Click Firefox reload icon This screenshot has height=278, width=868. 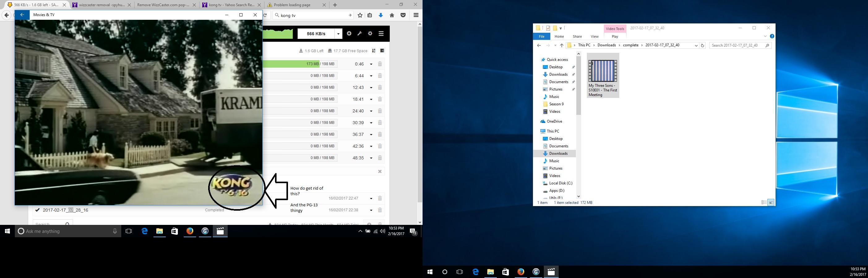click(265, 15)
